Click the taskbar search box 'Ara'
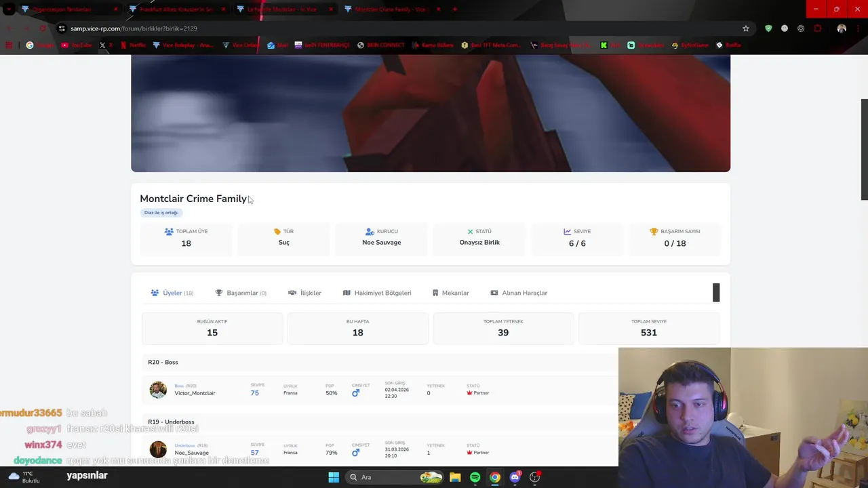868x488 pixels. (395, 477)
